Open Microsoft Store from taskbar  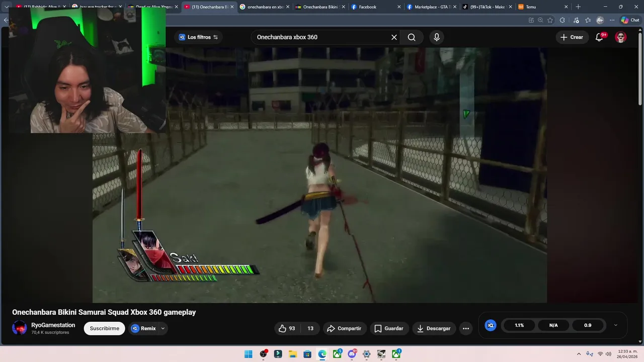pos(307,354)
